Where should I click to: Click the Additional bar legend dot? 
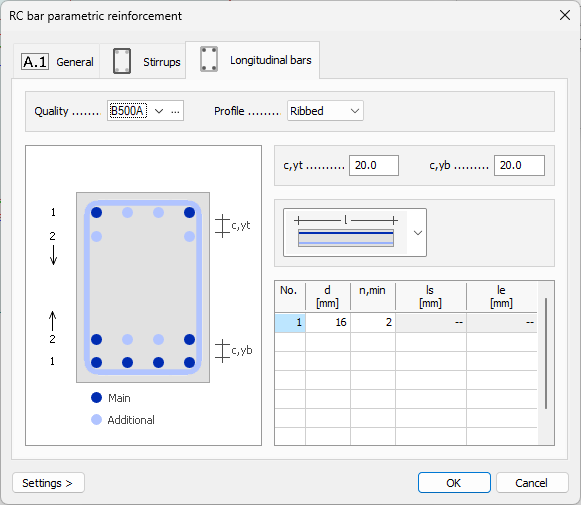pyautogui.click(x=96, y=419)
